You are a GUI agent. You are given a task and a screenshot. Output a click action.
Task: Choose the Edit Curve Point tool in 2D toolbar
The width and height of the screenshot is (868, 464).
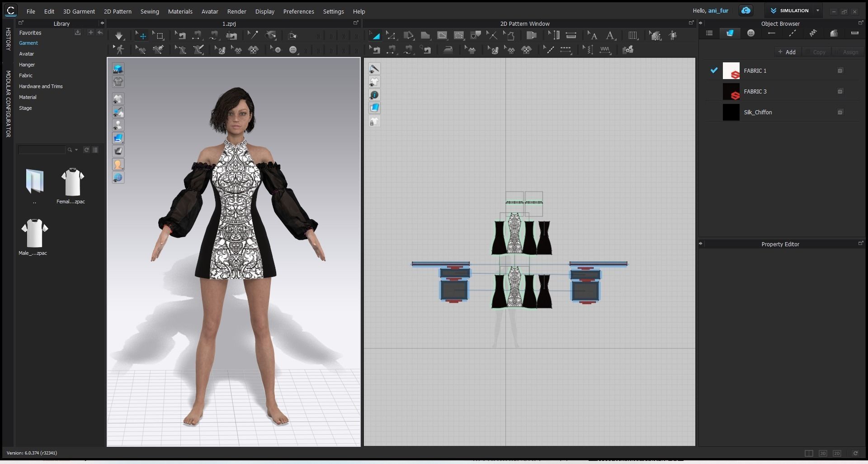(391, 36)
